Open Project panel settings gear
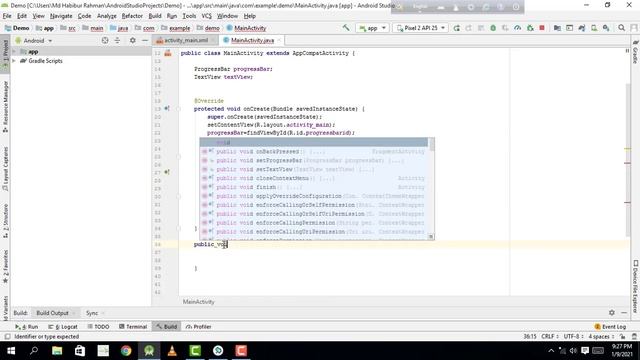640x360 pixels. (133, 40)
